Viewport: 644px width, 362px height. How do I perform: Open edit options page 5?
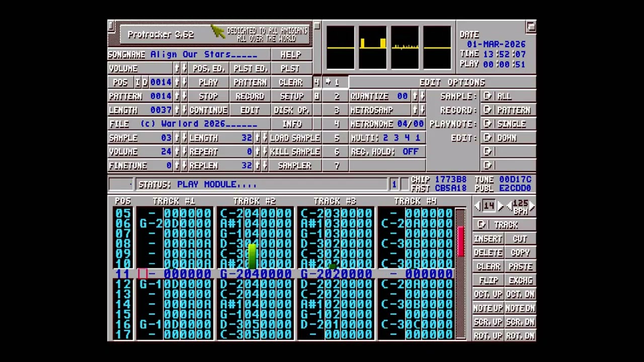pos(335,138)
